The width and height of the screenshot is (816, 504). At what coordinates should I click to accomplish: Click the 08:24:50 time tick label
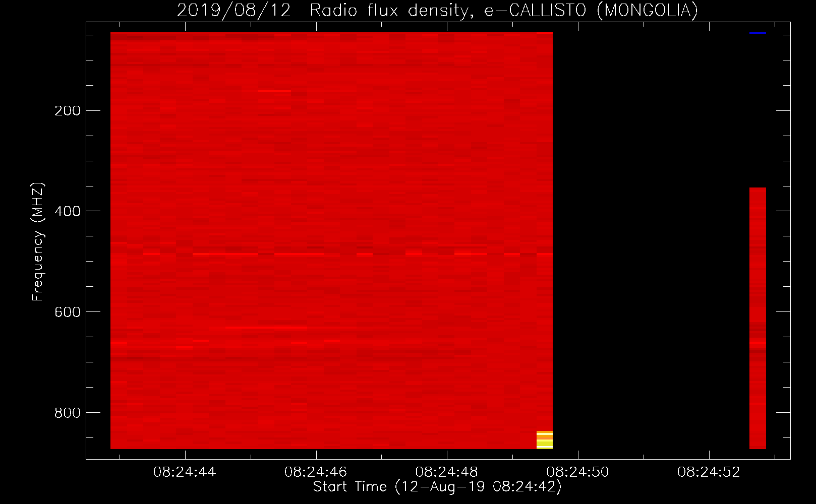(578, 472)
